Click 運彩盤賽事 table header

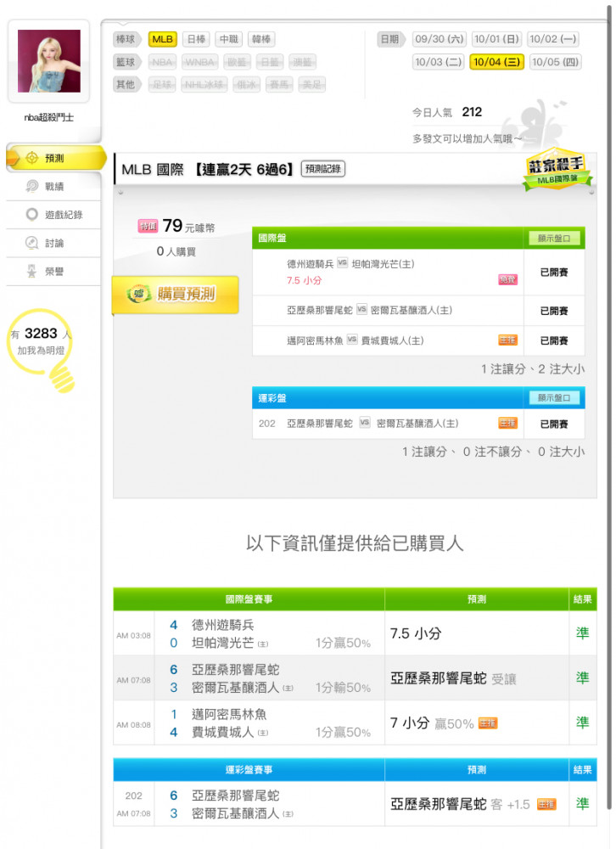coord(249,769)
